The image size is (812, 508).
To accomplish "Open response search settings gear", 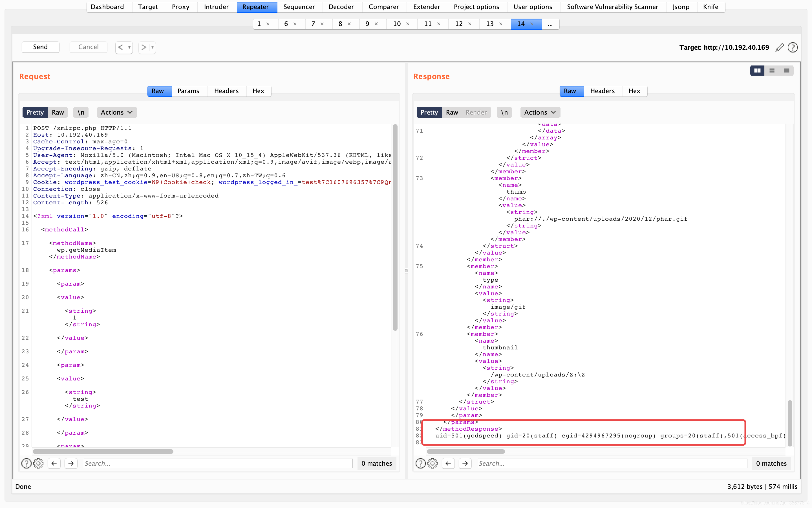I will (433, 463).
